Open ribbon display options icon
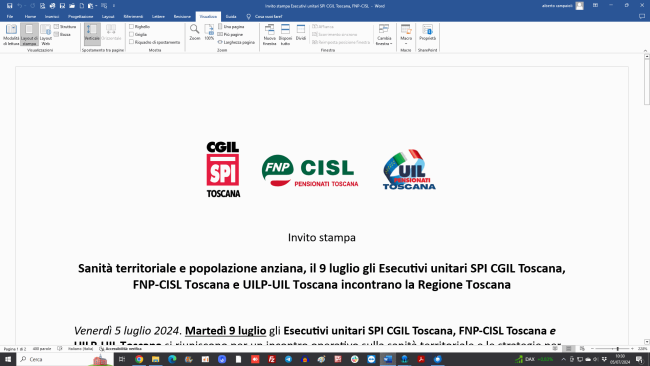This screenshot has height=366, width=650. coord(595,6)
